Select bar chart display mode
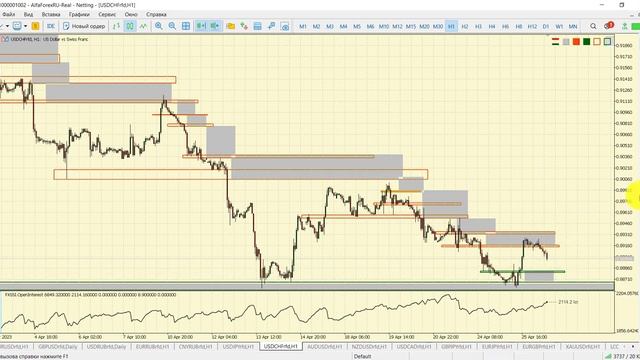640x360 pixels. (116, 26)
